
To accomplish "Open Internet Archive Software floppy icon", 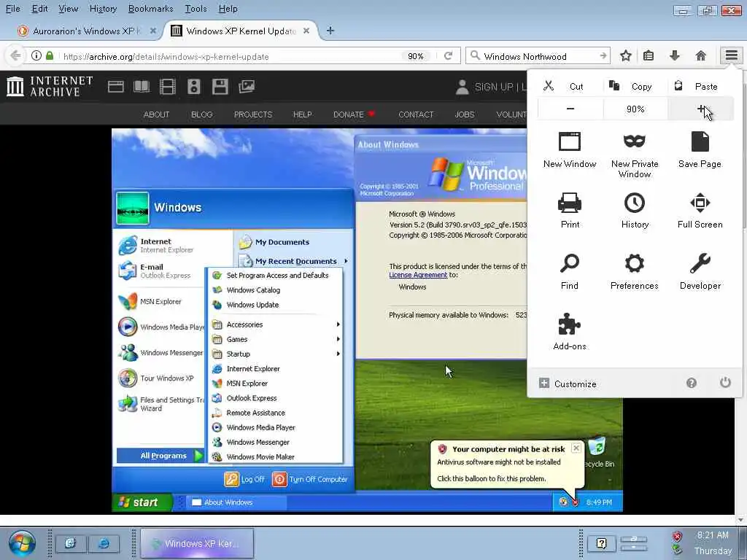I will tap(220, 86).
